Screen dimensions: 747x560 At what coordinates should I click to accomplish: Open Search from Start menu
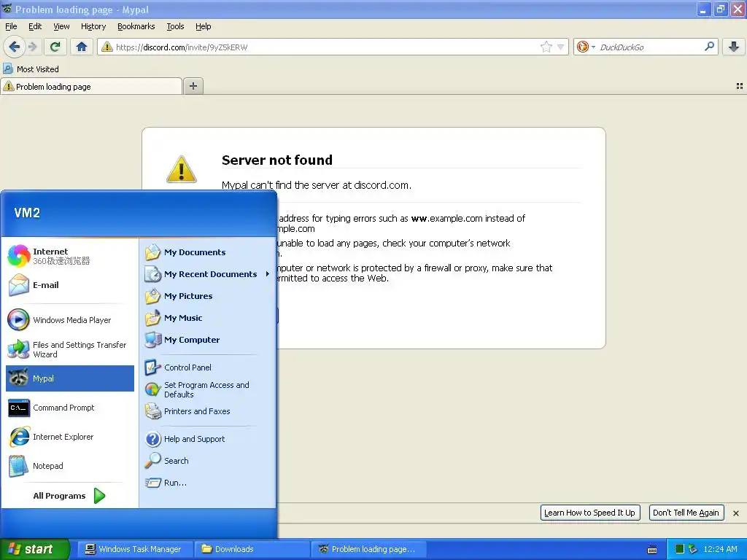[x=207, y=461]
